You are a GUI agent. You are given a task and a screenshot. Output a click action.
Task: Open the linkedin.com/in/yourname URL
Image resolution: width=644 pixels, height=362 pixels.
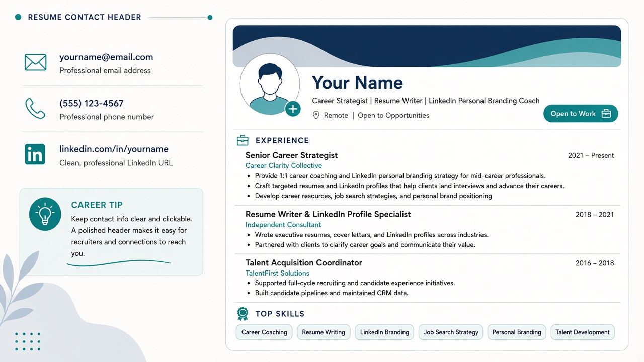tap(114, 149)
